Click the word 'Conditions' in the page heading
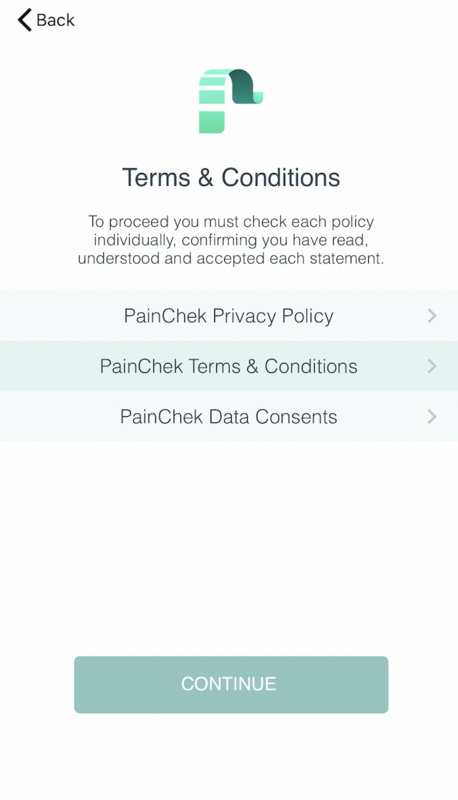This screenshot has width=458, height=800. click(x=281, y=178)
